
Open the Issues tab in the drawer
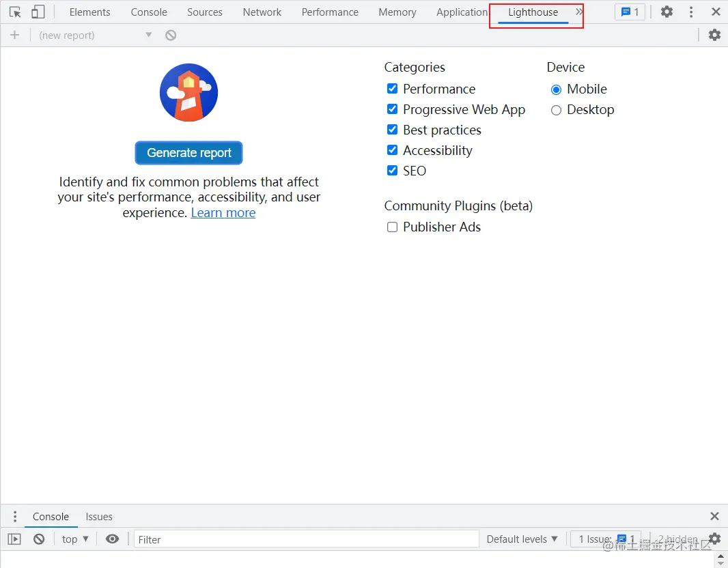click(99, 517)
